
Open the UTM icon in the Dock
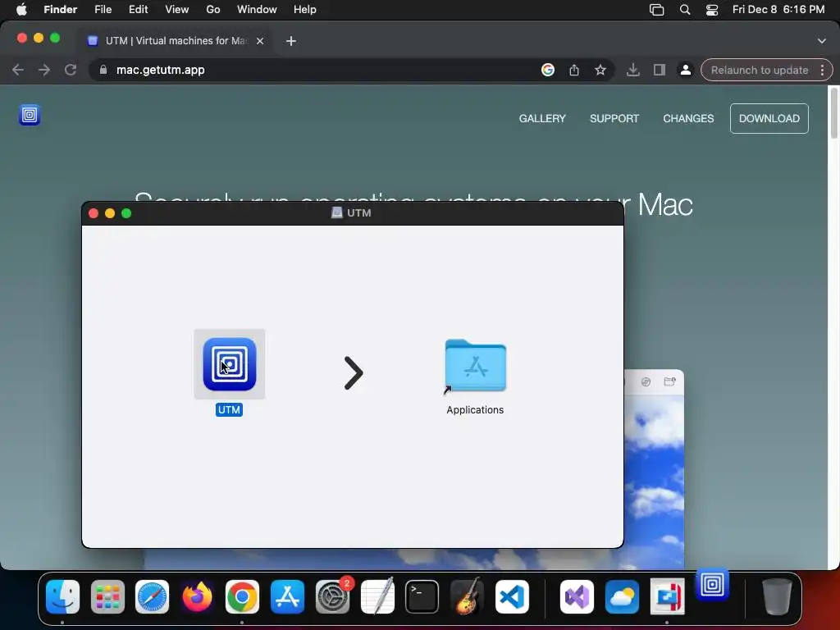pos(712,584)
